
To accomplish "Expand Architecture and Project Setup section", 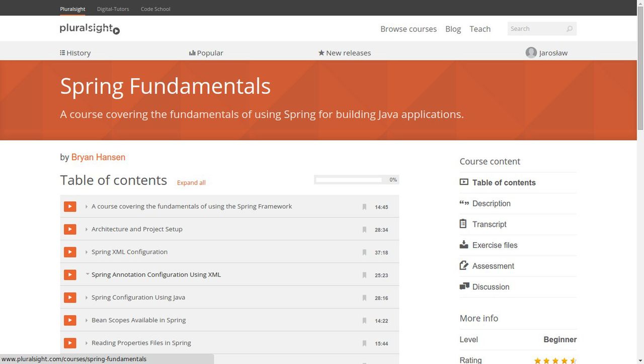I will click(x=87, y=229).
